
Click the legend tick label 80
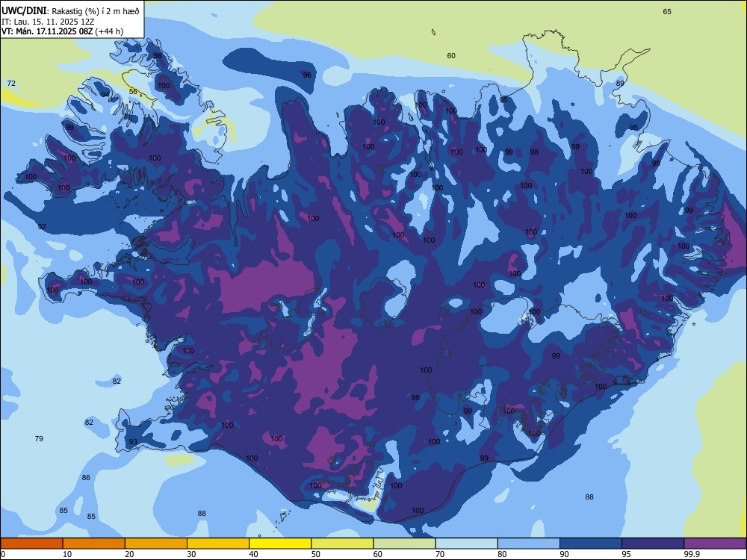tap(502, 554)
